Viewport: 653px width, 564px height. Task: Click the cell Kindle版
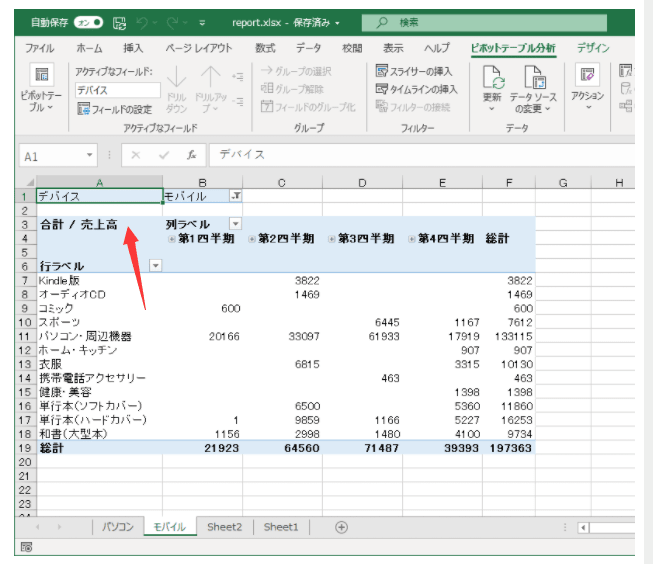point(99,280)
